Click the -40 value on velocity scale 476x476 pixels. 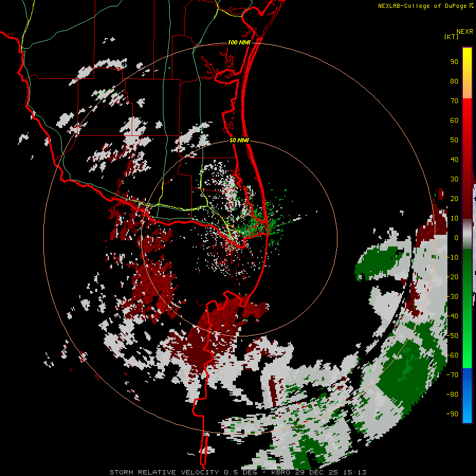pyautogui.click(x=452, y=316)
